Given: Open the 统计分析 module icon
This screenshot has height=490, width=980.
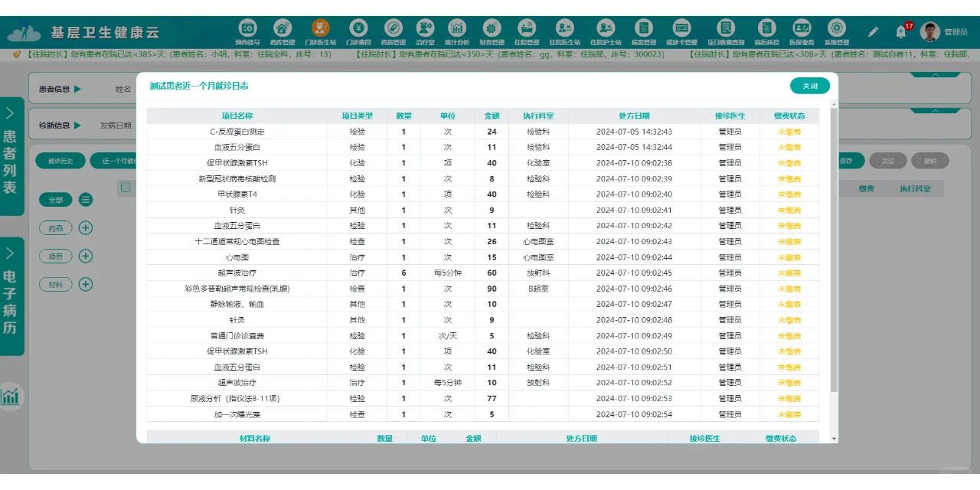Looking at the screenshot, I should coord(457,28).
